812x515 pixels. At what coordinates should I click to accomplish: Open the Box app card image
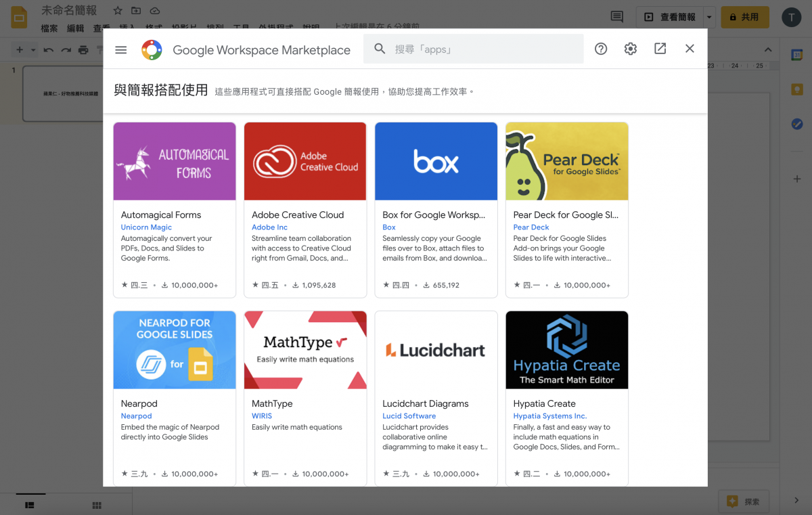pyautogui.click(x=436, y=161)
